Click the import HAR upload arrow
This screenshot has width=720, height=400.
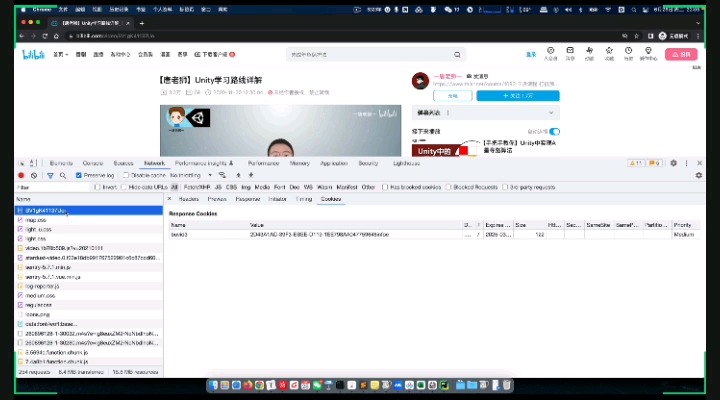[238, 175]
